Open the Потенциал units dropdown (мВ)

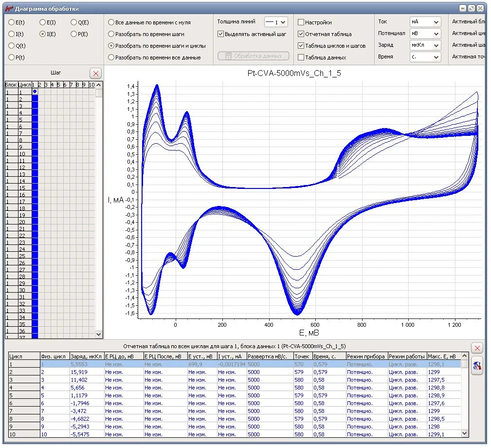click(x=425, y=34)
